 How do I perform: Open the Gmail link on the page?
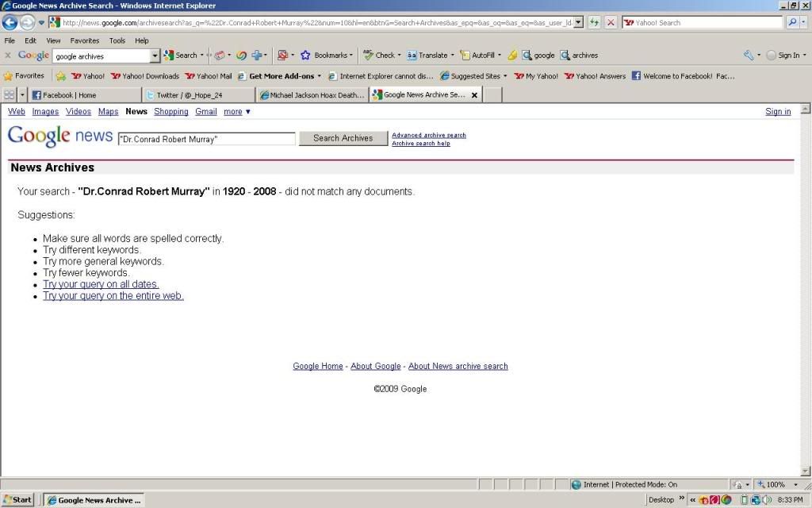pos(205,111)
